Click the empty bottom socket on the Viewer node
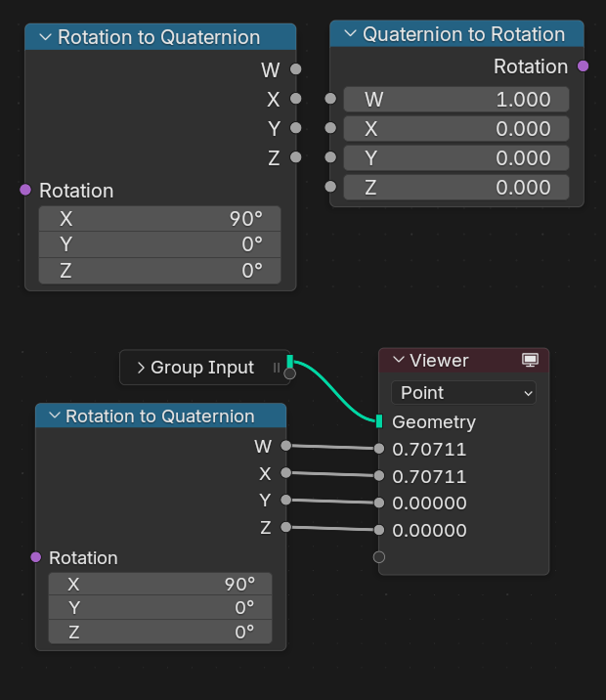Screen dimensions: 606x700 pyautogui.click(x=379, y=557)
